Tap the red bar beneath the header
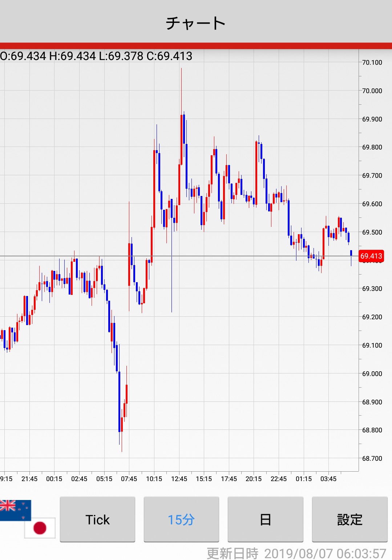 (196, 46)
